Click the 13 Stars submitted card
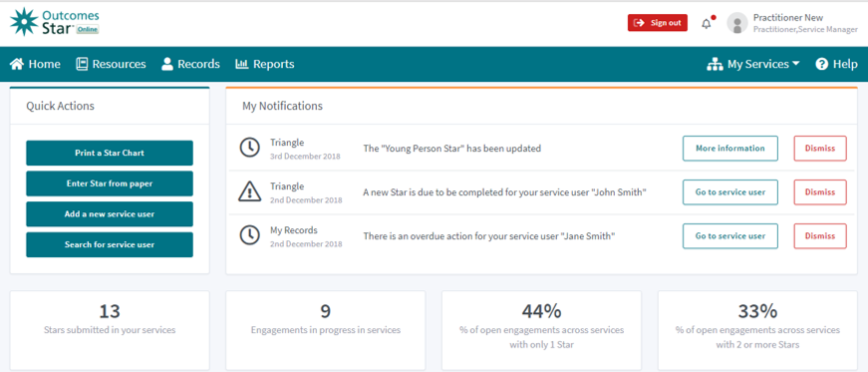This screenshot has width=868, height=372. point(110,330)
